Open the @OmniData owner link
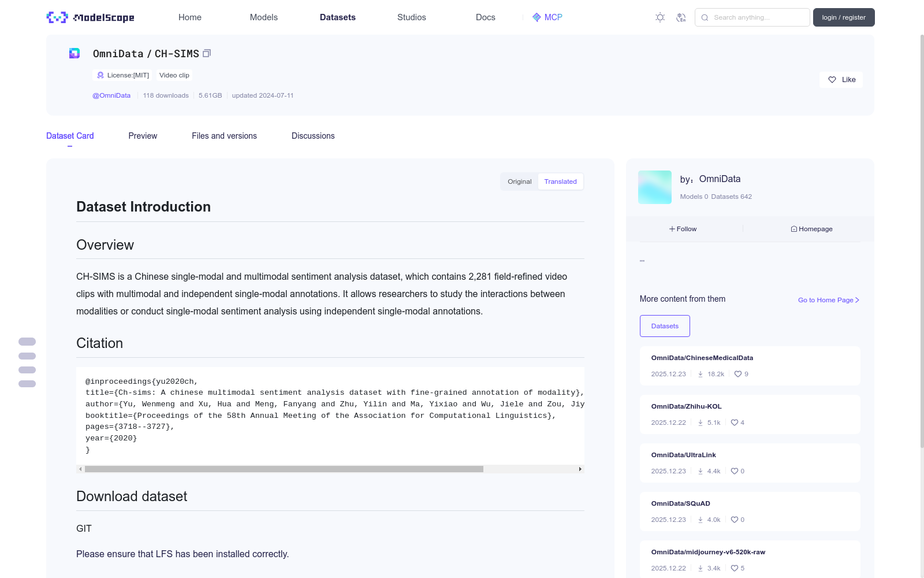Screen dimensions: 924x578 (x=111, y=95)
